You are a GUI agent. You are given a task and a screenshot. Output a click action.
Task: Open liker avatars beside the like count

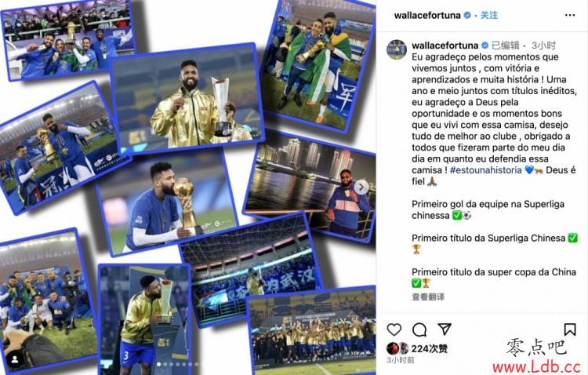click(397, 348)
